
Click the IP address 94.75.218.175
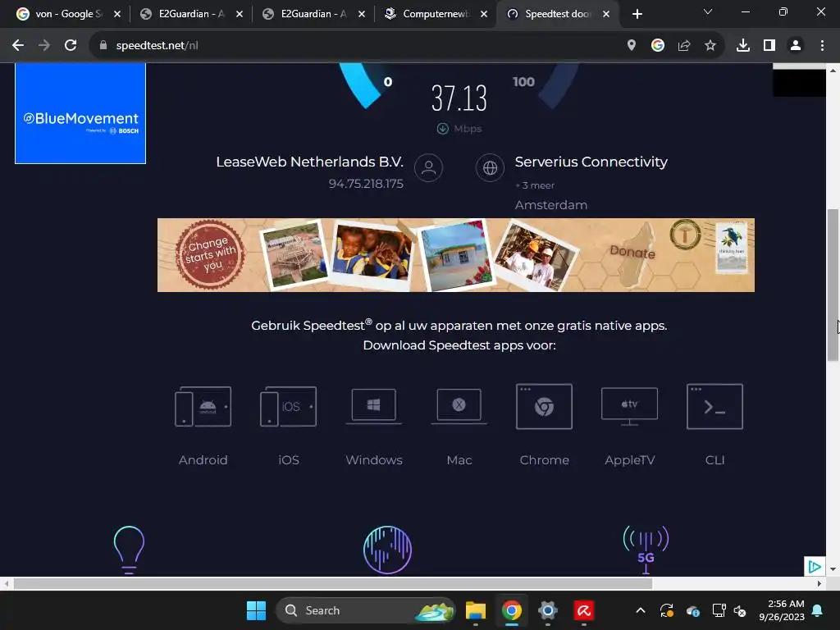point(366,184)
